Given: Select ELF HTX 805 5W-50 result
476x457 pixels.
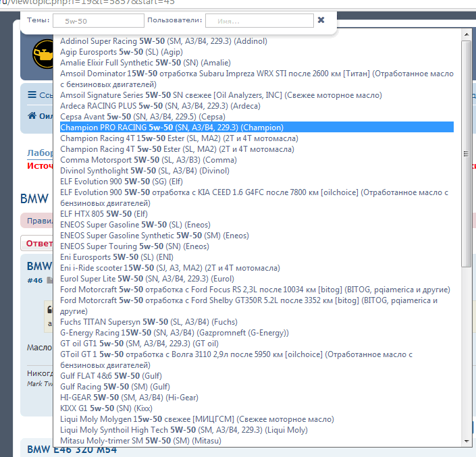Looking at the screenshot, I should (x=104, y=214).
